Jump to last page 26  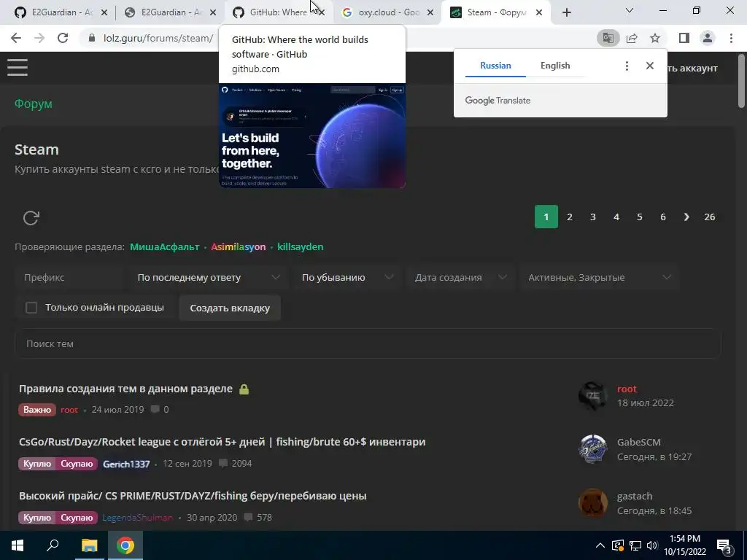[709, 217]
